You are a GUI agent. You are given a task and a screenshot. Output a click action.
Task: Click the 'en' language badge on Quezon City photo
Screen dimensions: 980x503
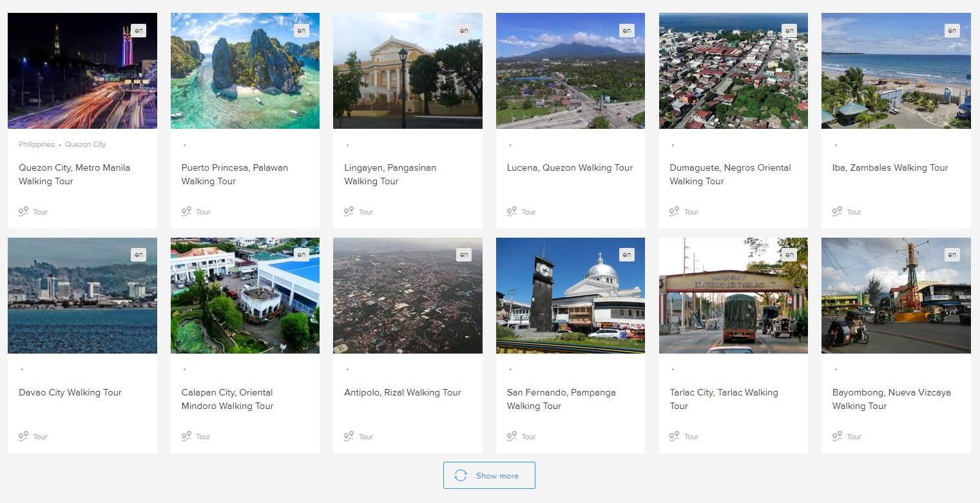click(139, 30)
